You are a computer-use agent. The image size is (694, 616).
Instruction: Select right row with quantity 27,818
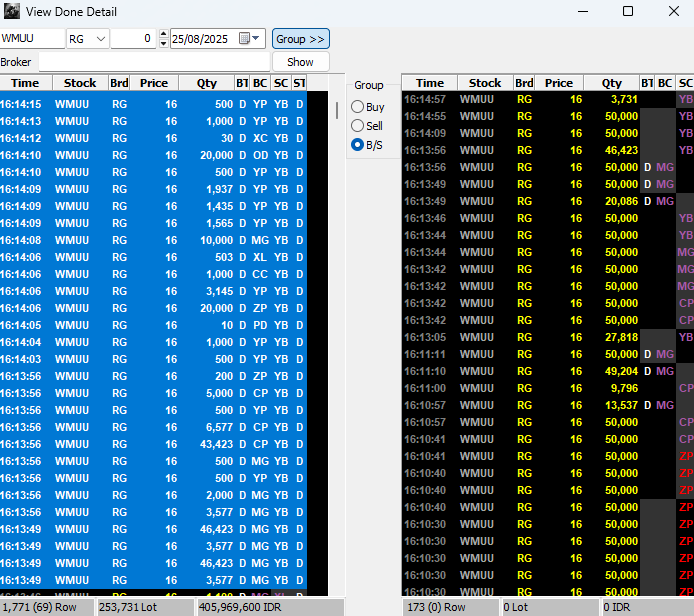click(548, 337)
